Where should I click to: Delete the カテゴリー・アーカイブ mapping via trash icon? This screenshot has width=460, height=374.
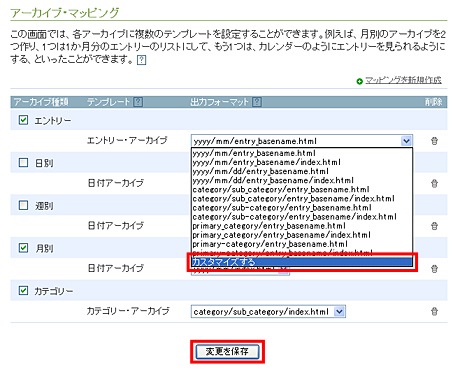pos(434,312)
